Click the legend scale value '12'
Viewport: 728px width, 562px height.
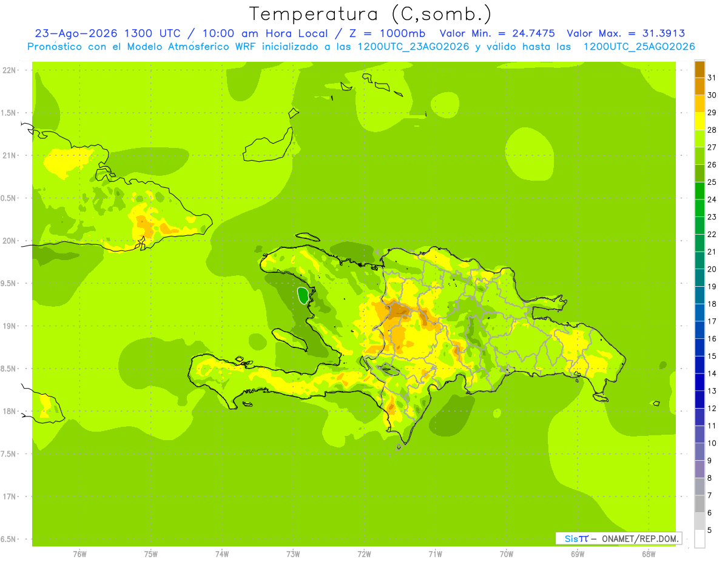[x=712, y=408]
